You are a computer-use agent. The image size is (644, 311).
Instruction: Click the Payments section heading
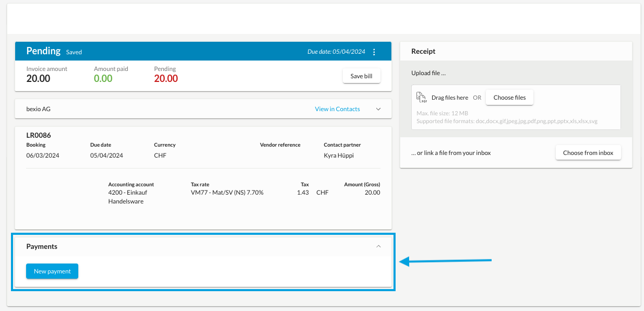(42, 246)
